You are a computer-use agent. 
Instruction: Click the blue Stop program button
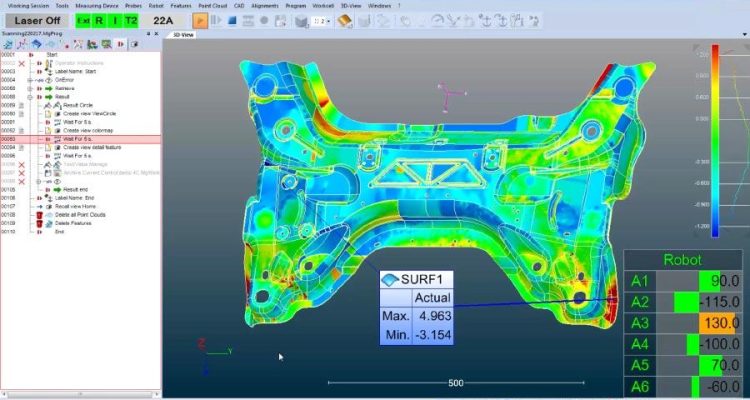point(232,21)
